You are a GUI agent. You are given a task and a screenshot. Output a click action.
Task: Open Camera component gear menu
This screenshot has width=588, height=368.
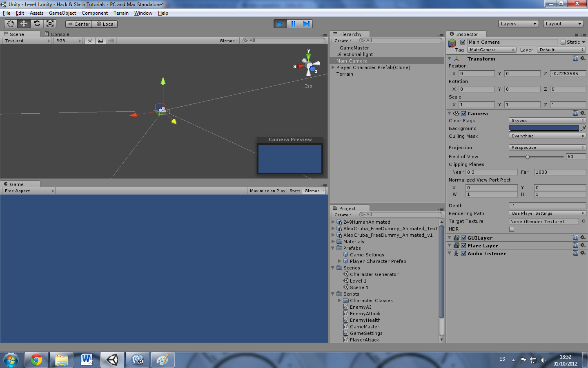click(583, 113)
